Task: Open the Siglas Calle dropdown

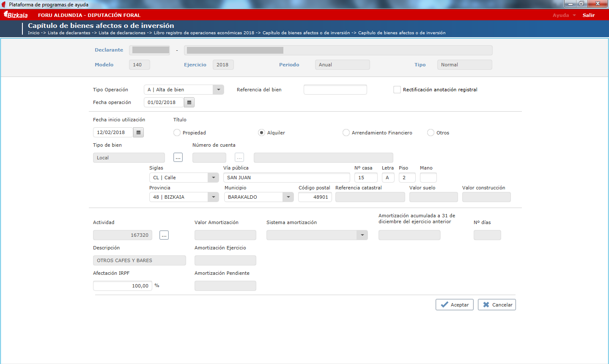Action: [x=214, y=178]
